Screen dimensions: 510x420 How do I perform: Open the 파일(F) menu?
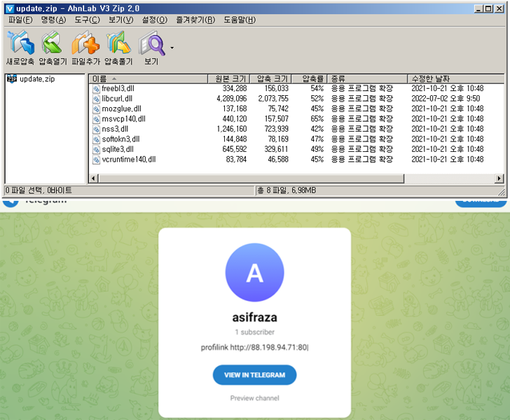(x=20, y=20)
